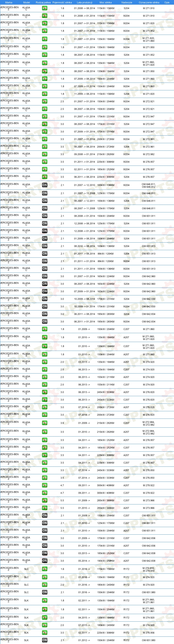Click PB icon in SLC M 270.910, M 274.910 row
This screenshot has height=644, width=174.
45,569
